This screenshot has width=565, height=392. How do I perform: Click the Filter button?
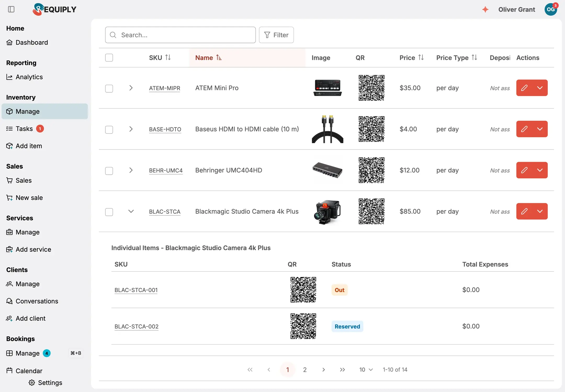(276, 35)
